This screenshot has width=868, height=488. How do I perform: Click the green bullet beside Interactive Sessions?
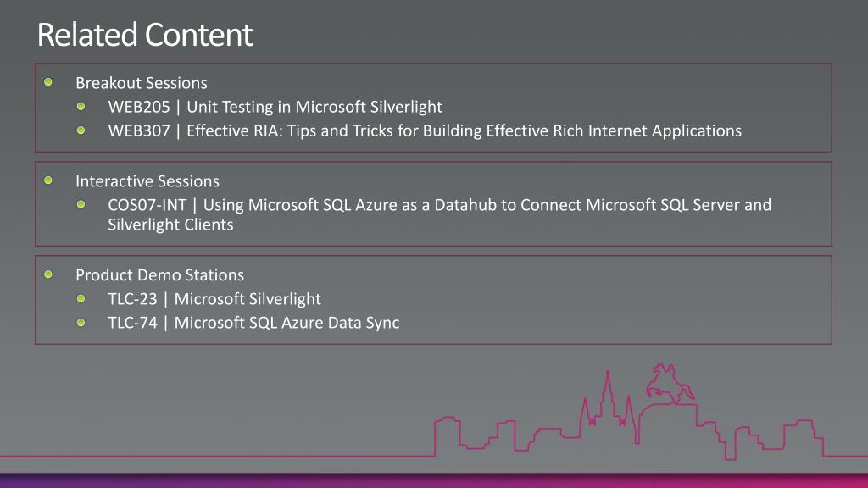click(48, 180)
